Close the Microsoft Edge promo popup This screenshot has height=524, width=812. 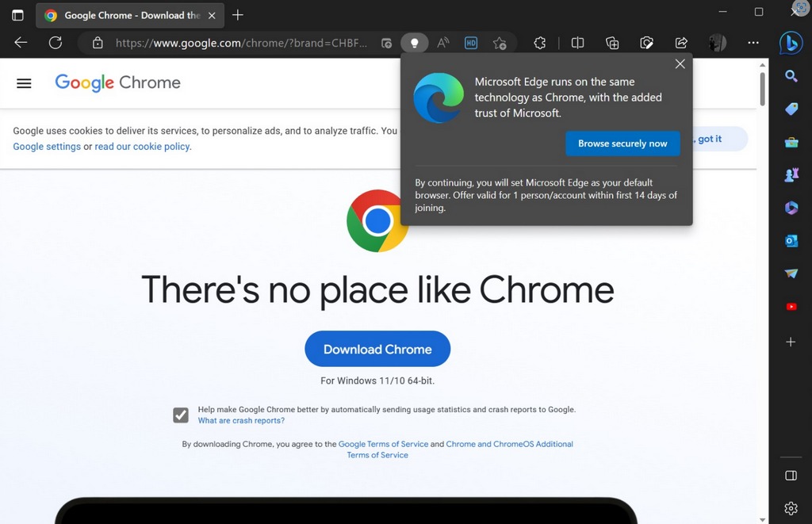[680, 63]
